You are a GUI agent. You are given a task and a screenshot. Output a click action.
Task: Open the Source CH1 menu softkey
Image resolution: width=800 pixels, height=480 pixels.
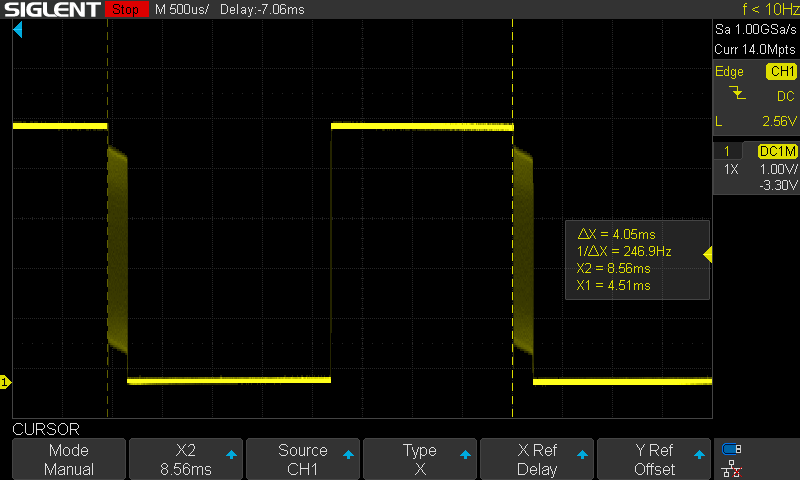(x=303, y=459)
